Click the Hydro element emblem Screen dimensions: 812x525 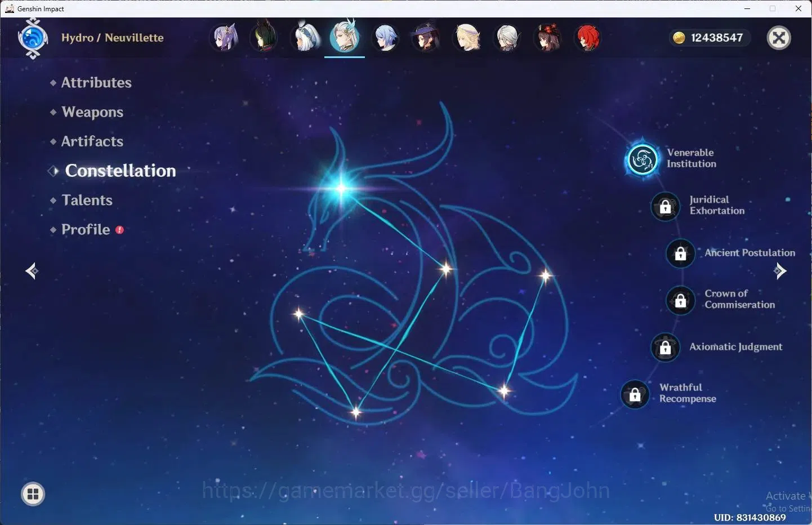coord(33,38)
